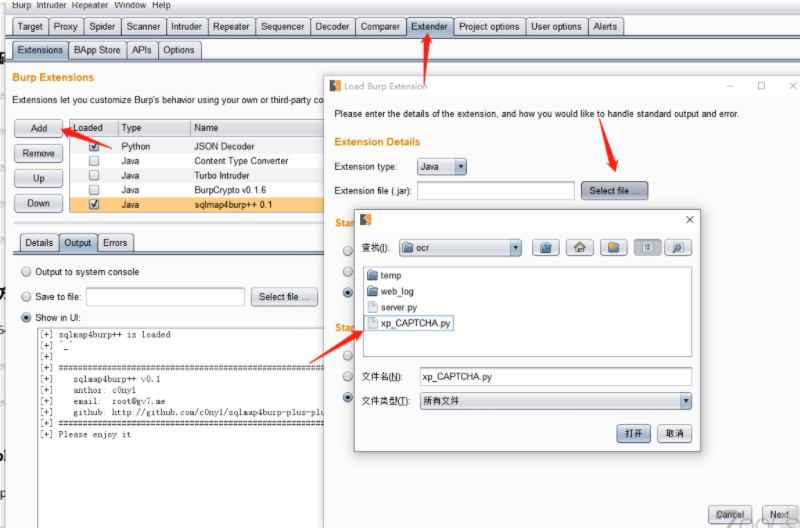Switch to the Details tab

[39, 243]
